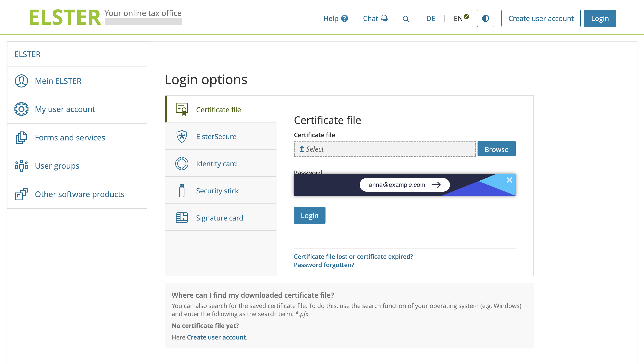Select the EN language option

(x=458, y=19)
